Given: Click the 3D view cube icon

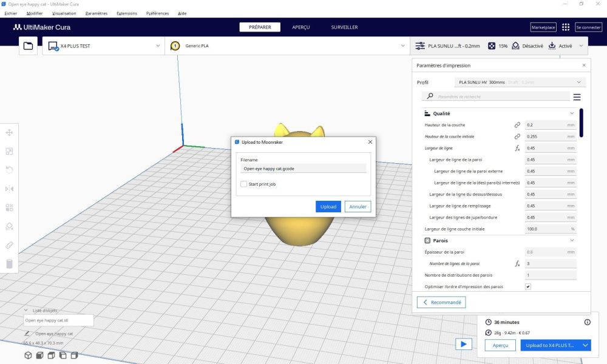Looking at the screenshot, I should pos(28,355).
